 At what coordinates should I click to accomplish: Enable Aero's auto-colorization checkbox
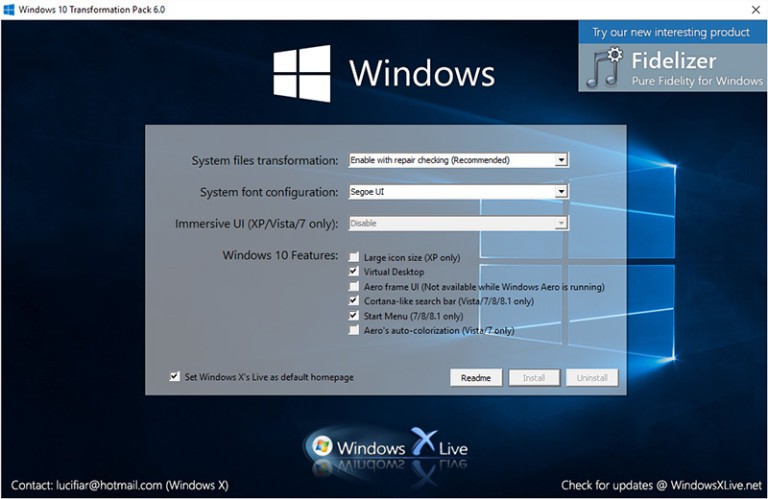(x=354, y=330)
